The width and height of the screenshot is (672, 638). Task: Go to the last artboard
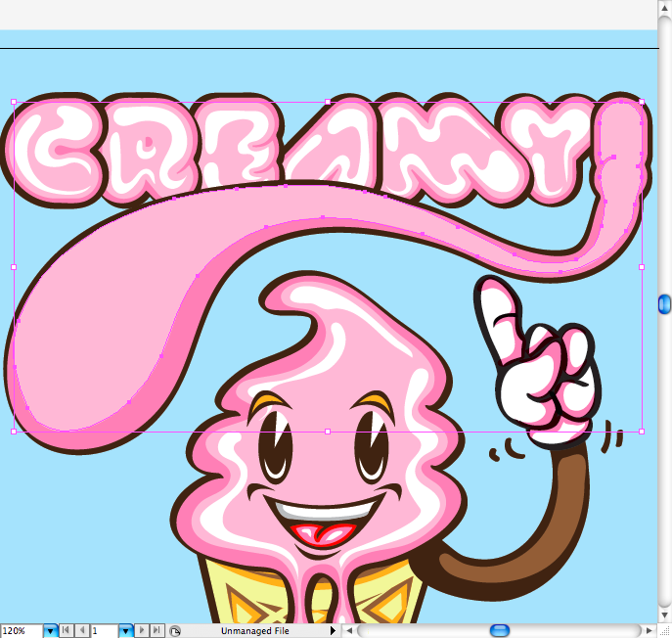pyautogui.click(x=157, y=631)
